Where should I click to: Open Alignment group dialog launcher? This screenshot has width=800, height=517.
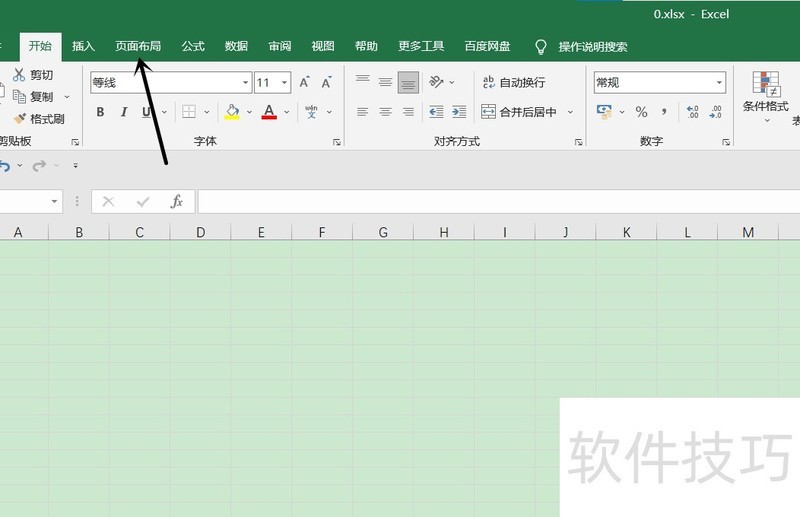click(x=579, y=142)
